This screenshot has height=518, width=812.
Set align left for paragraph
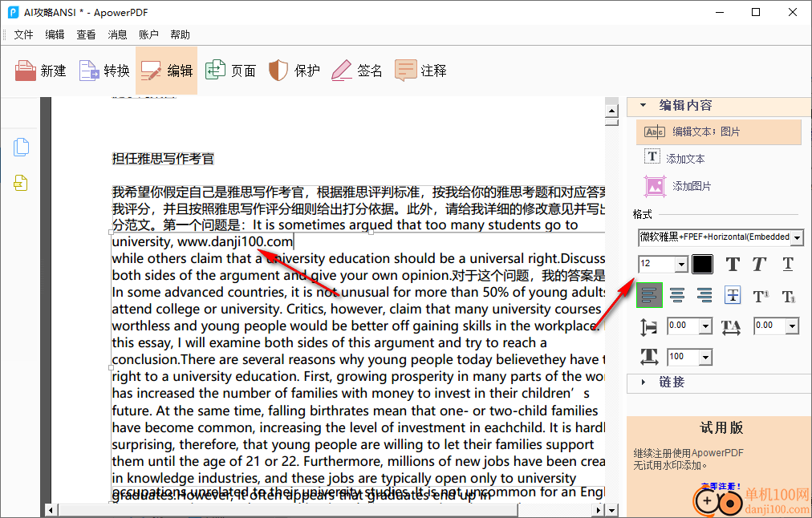click(x=649, y=295)
